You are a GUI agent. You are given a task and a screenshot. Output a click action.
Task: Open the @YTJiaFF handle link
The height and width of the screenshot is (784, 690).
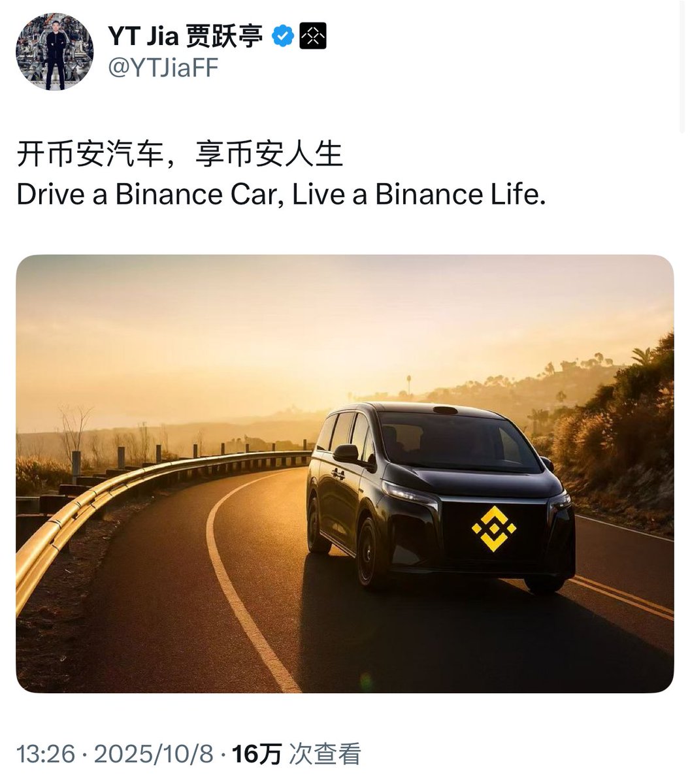click(x=163, y=69)
